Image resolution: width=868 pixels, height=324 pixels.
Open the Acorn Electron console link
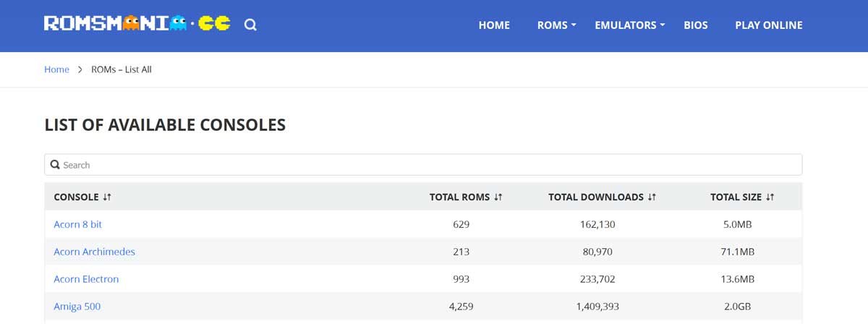click(86, 279)
